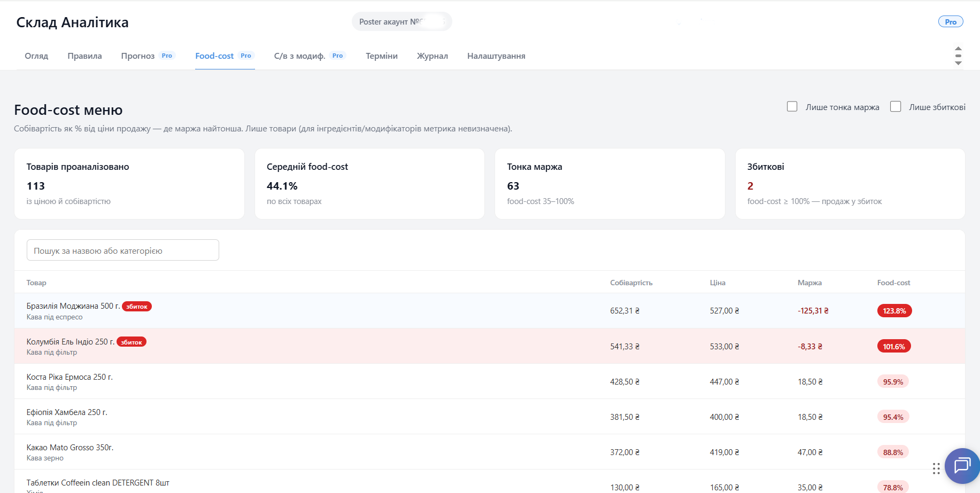The height and width of the screenshot is (493, 980).
Task: Open the Poster акаунт selector
Action: (x=402, y=21)
